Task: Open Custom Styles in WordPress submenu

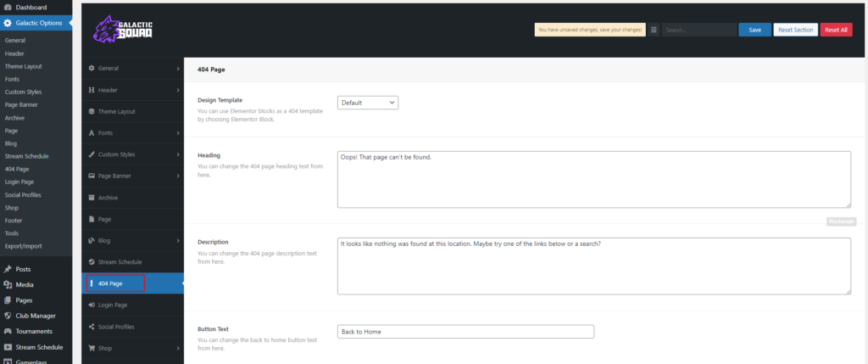Action: (23, 92)
